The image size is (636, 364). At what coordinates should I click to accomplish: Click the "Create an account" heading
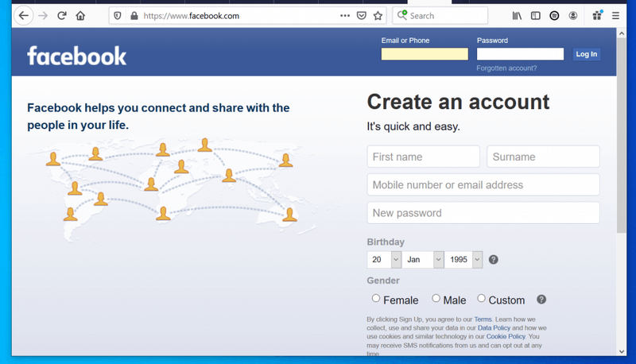(458, 102)
